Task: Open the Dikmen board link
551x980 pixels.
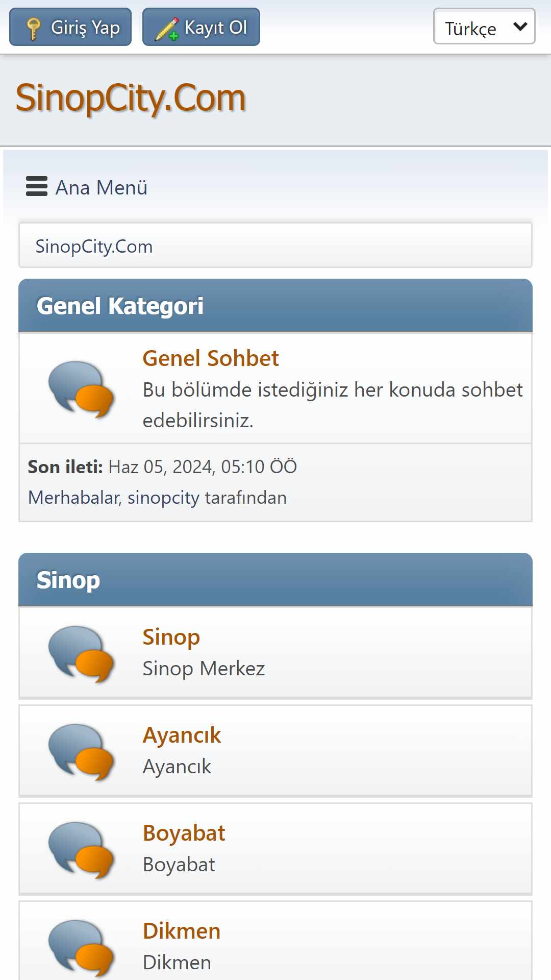Action: (182, 931)
